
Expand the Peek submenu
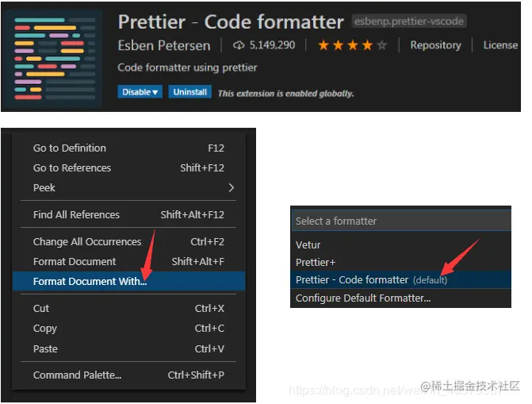(128, 187)
